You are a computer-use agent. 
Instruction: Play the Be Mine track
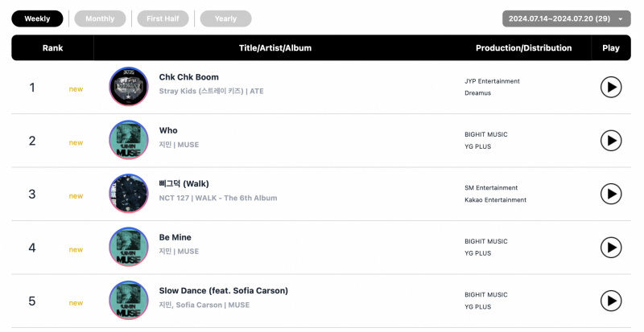click(x=611, y=248)
